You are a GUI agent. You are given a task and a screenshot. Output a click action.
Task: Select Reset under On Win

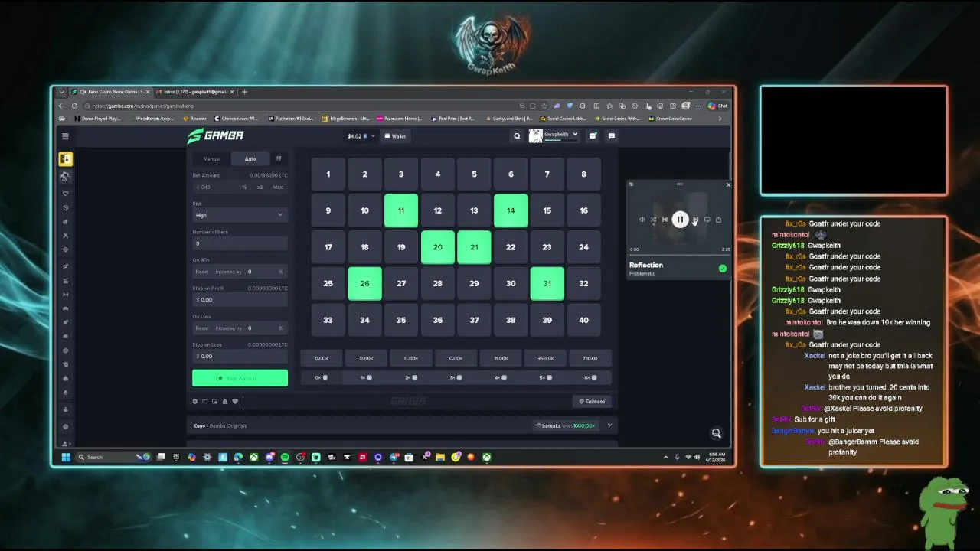click(202, 272)
